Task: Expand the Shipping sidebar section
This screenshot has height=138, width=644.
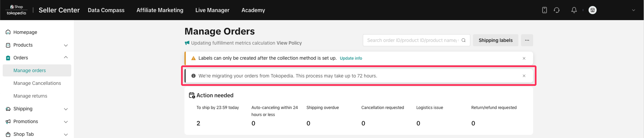Action: pos(66,109)
